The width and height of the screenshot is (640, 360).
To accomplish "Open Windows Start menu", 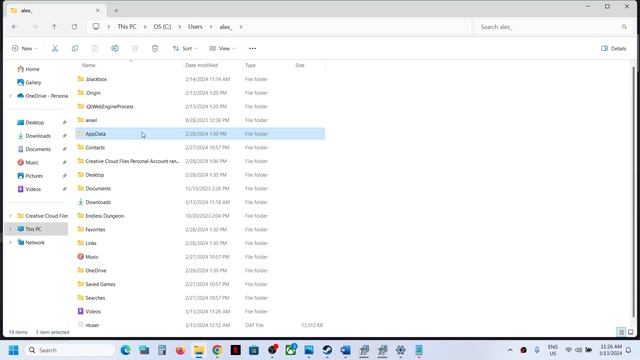I will pyautogui.click(x=13, y=350).
